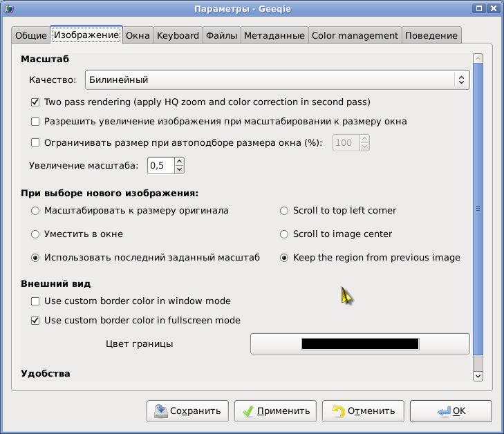504x434 pixels.
Task: Click the vertical scrollbar thumb
Action: tap(478, 209)
